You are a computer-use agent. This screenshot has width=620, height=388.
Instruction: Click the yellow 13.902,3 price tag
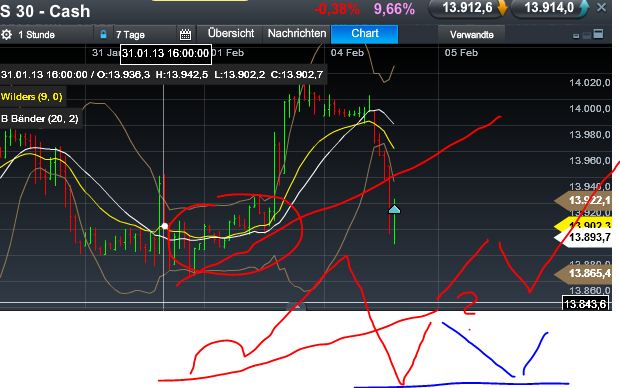click(x=584, y=225)
